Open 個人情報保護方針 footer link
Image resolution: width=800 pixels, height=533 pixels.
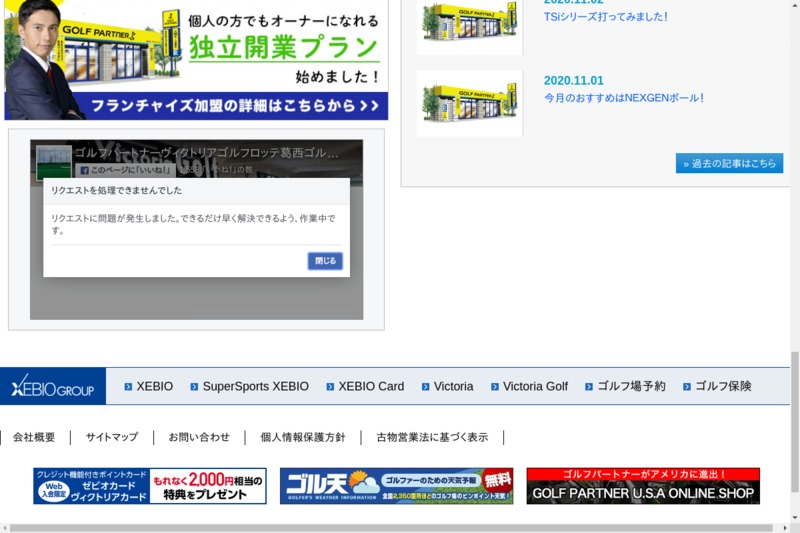coord(303,437)
